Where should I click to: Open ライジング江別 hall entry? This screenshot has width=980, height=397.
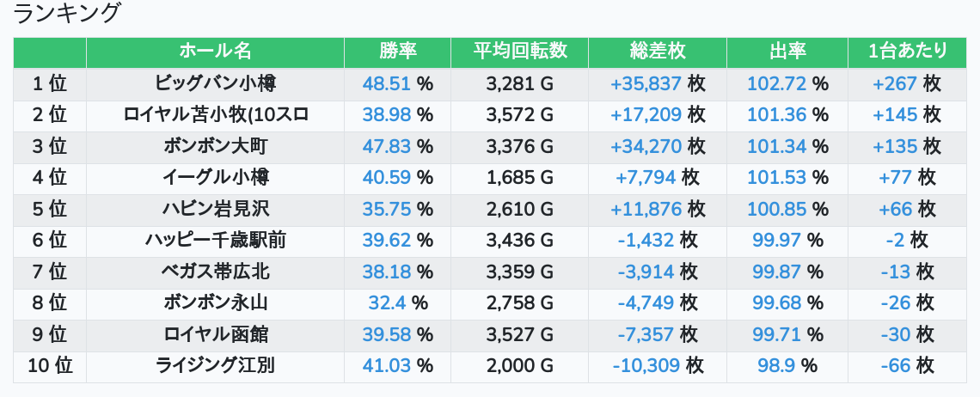215,366
